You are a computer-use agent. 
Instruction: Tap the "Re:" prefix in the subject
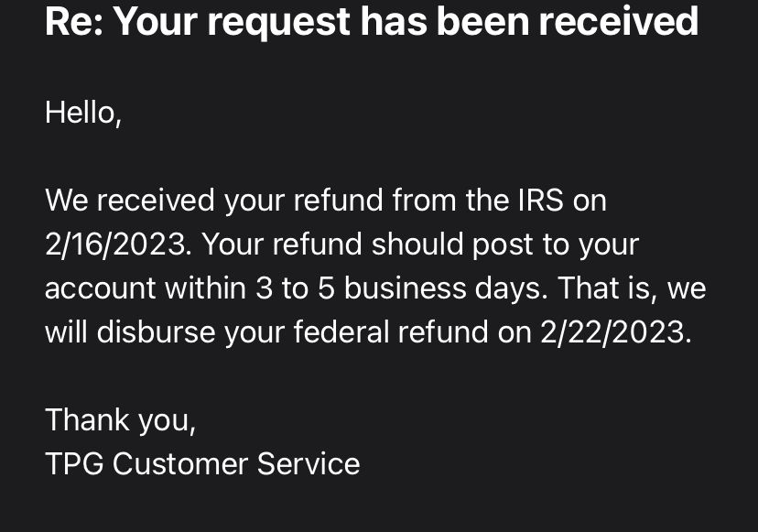coord(72,20)
